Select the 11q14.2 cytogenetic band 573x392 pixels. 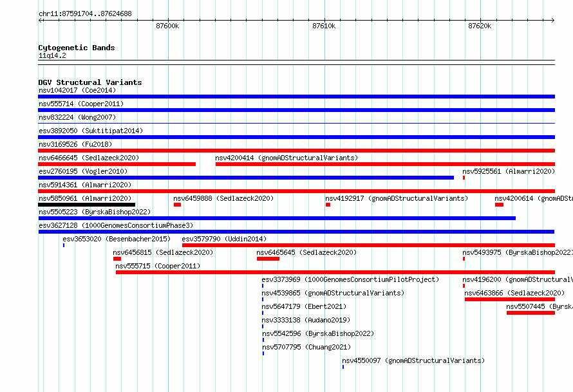coord(52,55)
